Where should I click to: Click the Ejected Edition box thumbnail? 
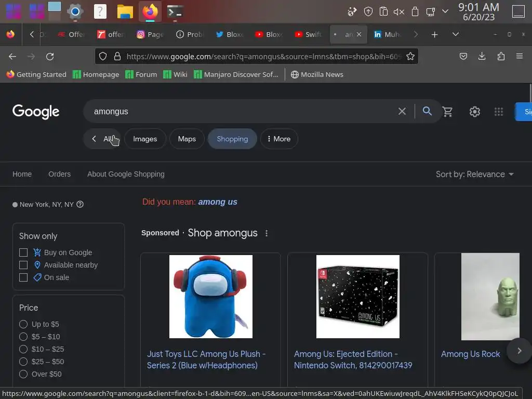click(357, 297)
